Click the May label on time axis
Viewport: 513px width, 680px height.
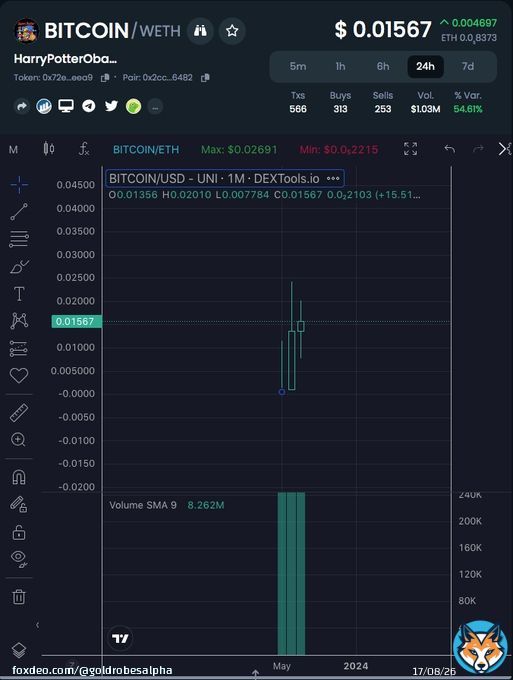coord(281,666)
